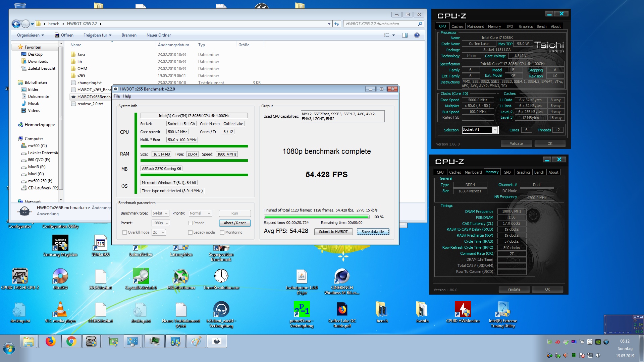
Task: Open CPU-Z Socket #1 selection dropdown
Action: click(x=480, y=130)
